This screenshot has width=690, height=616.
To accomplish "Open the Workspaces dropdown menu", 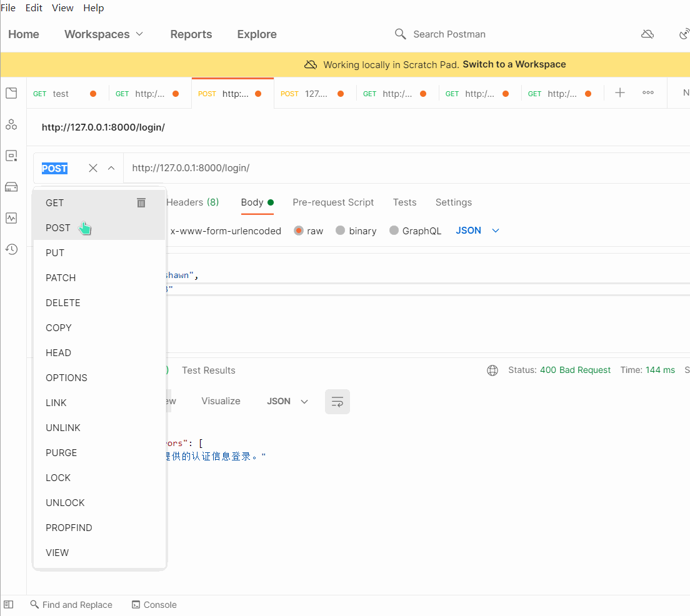I will point(104,34).
